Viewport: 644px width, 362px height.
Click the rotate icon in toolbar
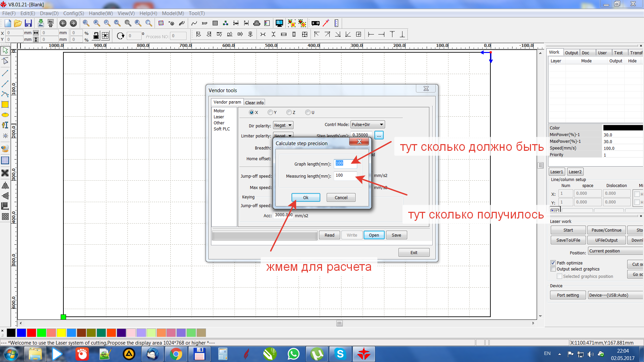[x=120, y=36]
